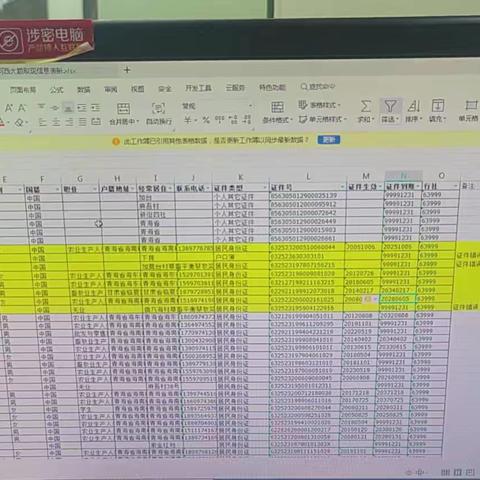Expand the 求和 sum options arrow
480x480 pixels.
coord(373,120)
